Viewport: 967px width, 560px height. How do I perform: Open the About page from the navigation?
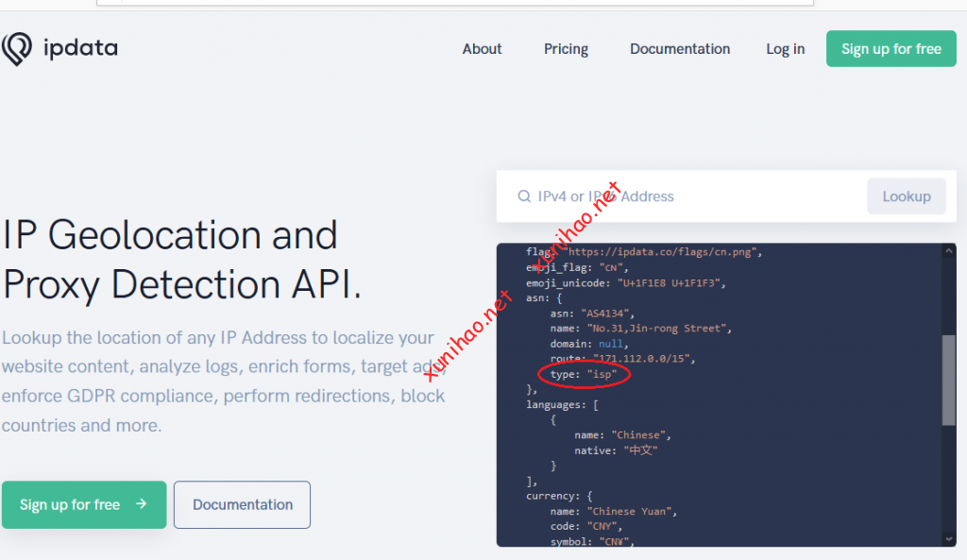[482, 49]
